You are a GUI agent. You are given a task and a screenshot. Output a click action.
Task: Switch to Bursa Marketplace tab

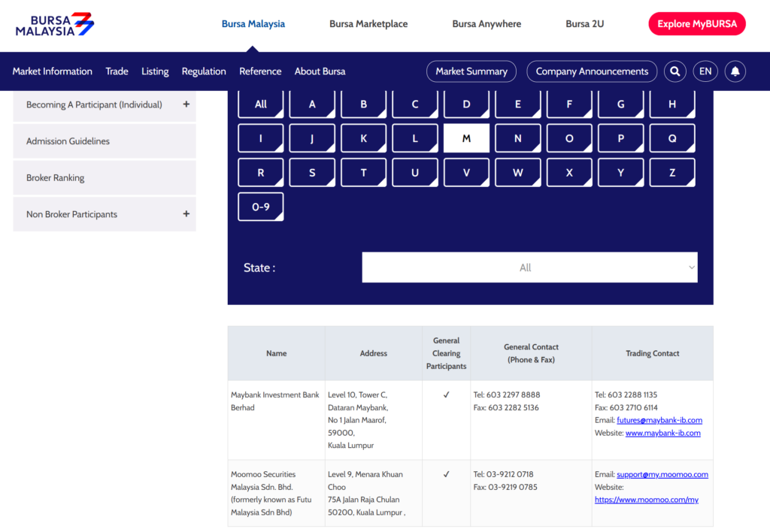368,24
